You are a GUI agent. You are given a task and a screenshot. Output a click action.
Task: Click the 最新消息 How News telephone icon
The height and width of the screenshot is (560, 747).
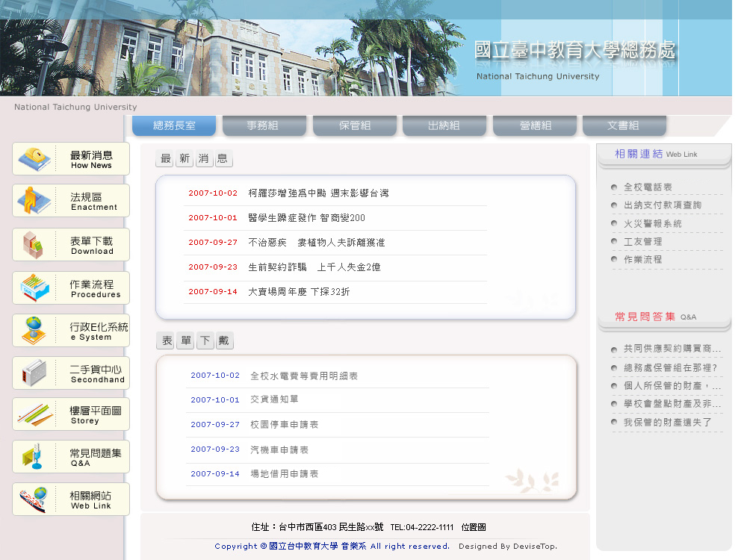[x=34, y=159]
